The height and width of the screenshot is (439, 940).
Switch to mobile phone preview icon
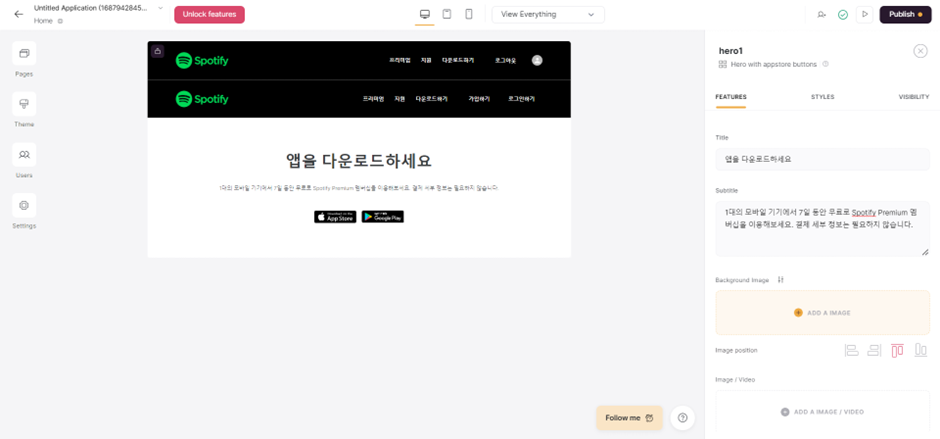tap(469, 14)
